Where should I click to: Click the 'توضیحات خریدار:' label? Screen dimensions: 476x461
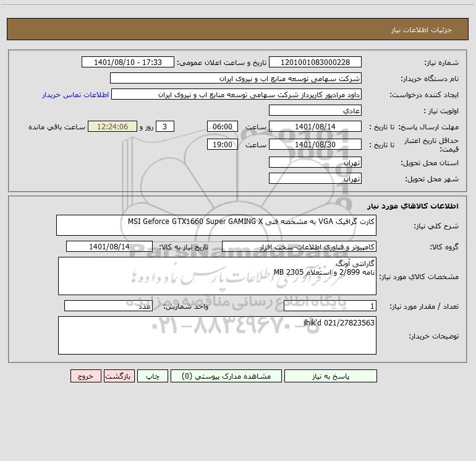point(433,336)
